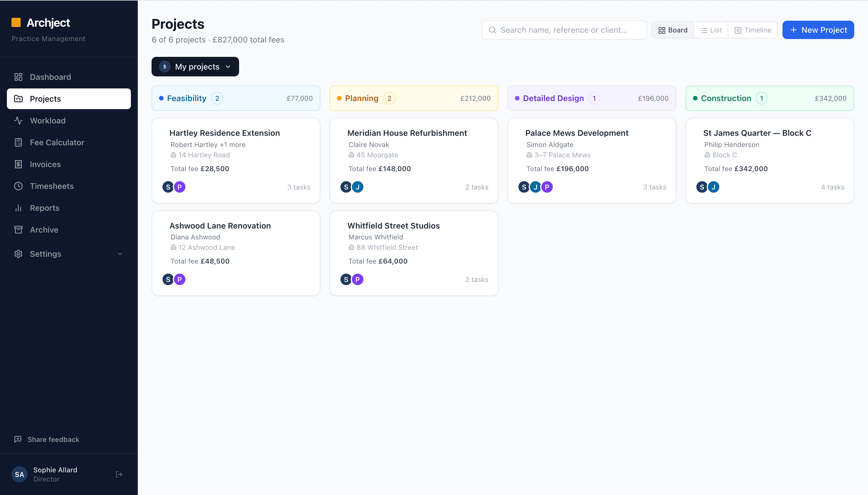
Task: Click '4 tasks' on St James Quarter card
Action: [x=833, y=187]
